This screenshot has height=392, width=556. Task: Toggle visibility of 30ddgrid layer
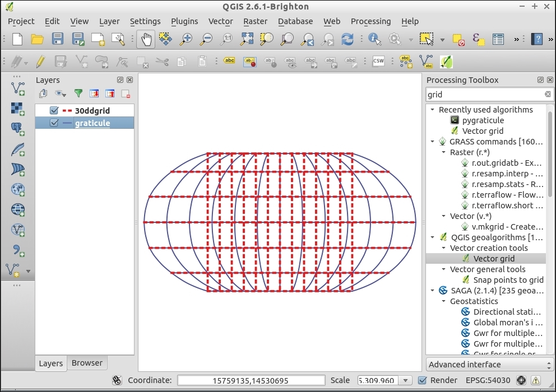tap(54, 111)
